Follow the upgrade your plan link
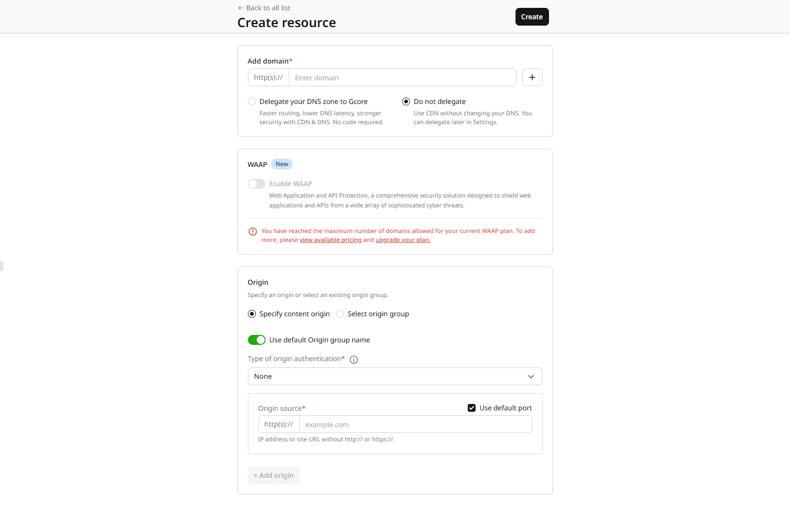 tap(402, 240)
